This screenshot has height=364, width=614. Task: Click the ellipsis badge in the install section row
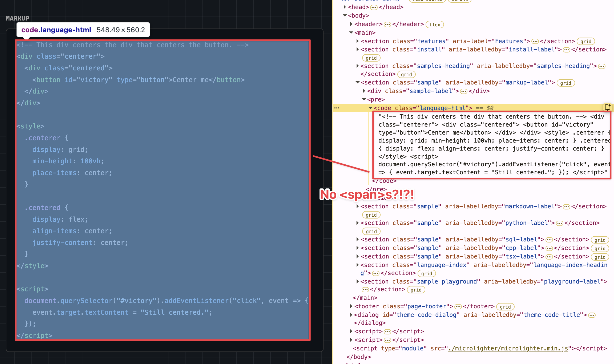point(566,50)
